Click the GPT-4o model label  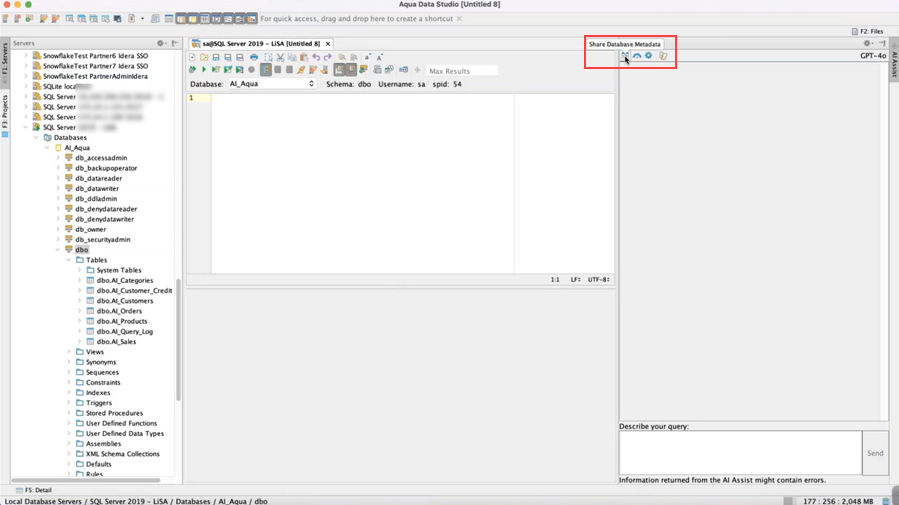(x=873, y=56)
